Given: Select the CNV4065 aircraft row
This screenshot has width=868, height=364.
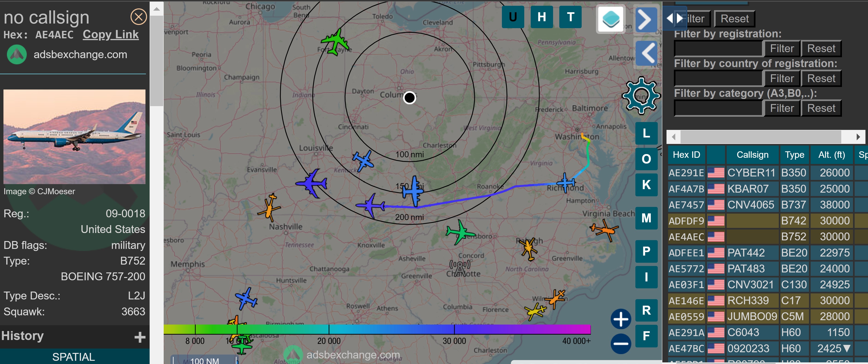Looking at the screenshot, I should [x=767, y=205].
